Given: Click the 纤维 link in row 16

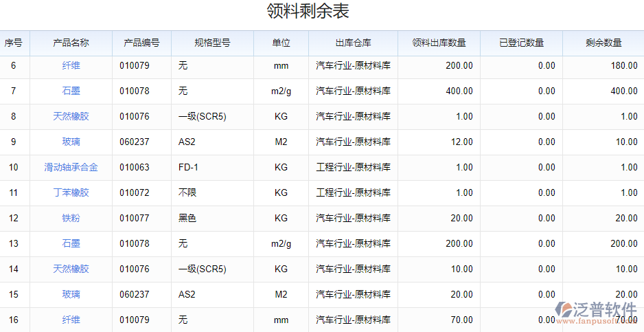Looking at the screenshot, I should pos(71,320).
